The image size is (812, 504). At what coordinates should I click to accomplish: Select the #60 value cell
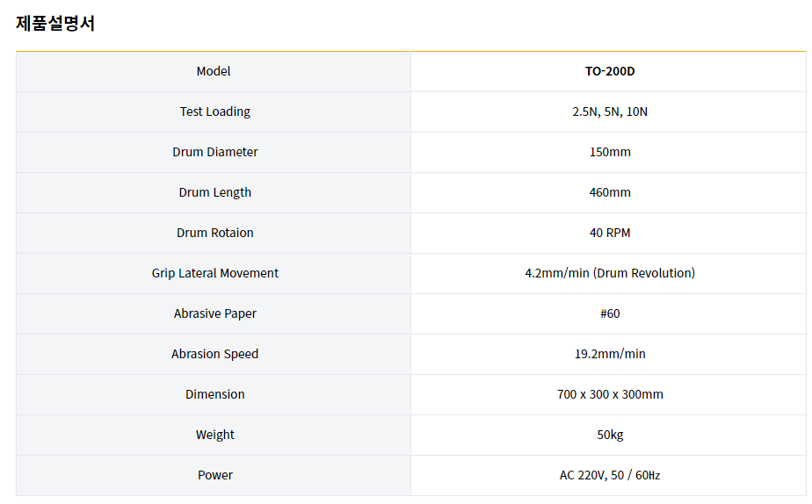pyautogui.click(x=609, y=313)
